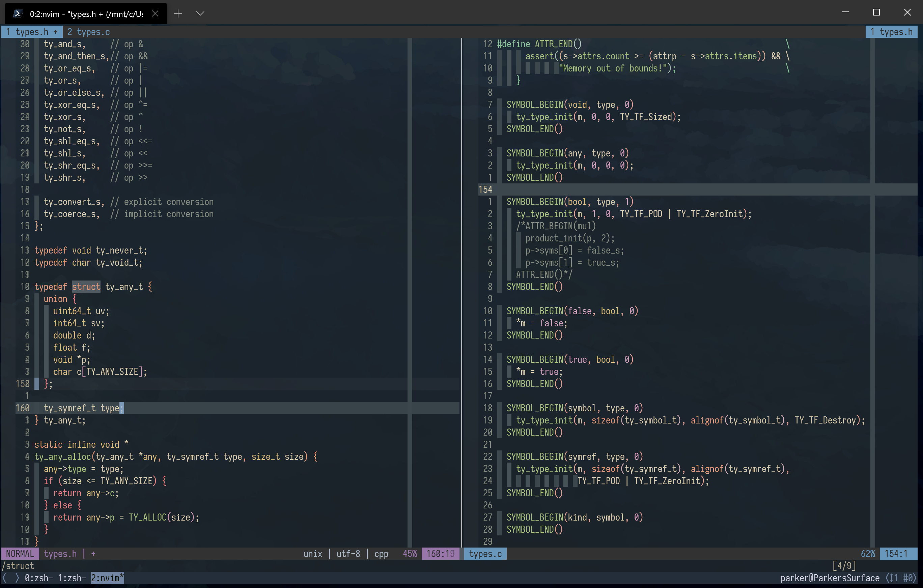Click 'char c[TY_ANY_SIZE];' line
This screenshot has height=588, width=923.
[x=100, y=372]
